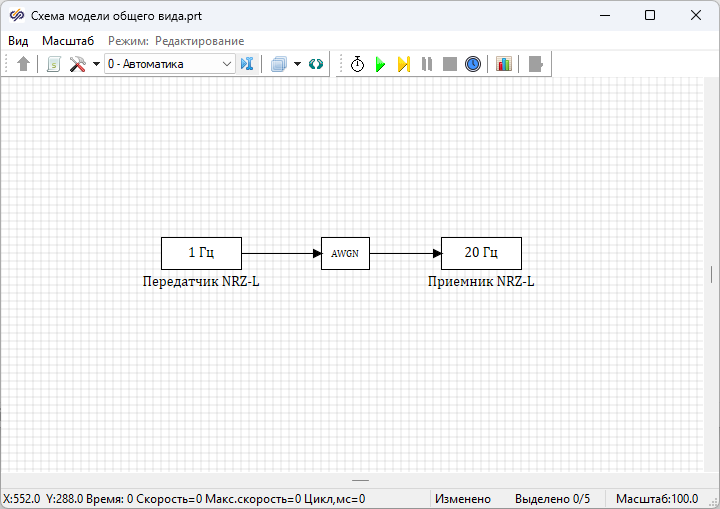The height and width of the screenshot is (509, 720).
Task: Open the colored bar chart icon
Action: (504, 64)
